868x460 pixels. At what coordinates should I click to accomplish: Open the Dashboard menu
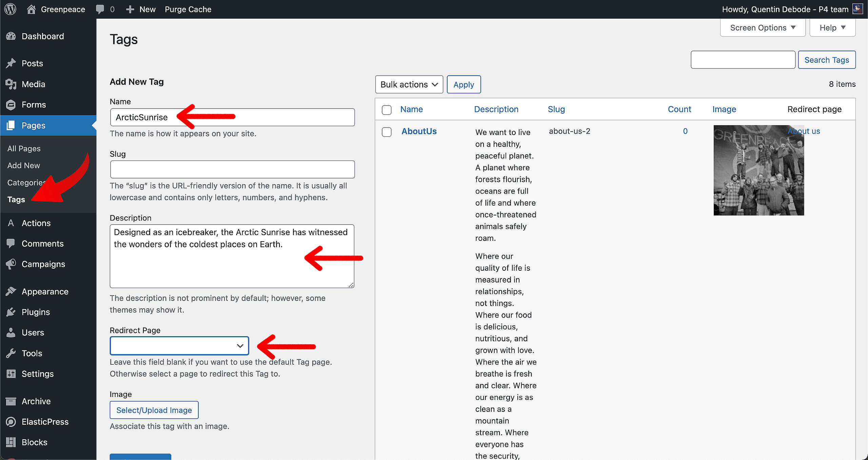[x=48, y=36]
